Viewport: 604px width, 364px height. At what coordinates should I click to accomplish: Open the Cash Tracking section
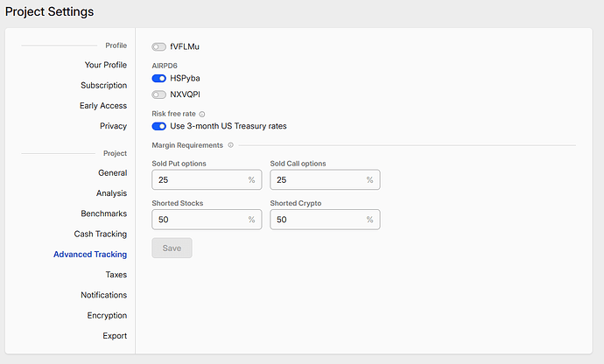tap(100, 234)
